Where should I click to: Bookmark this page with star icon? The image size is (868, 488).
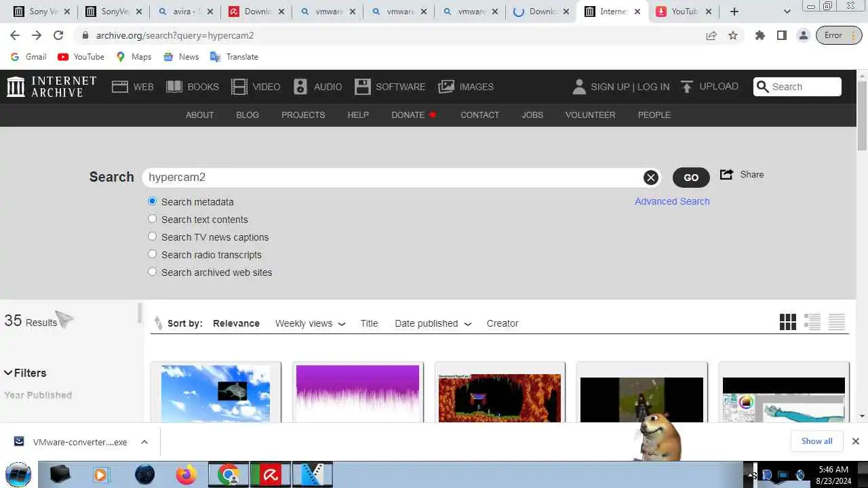pyautogui.click(x=733, y=35)
